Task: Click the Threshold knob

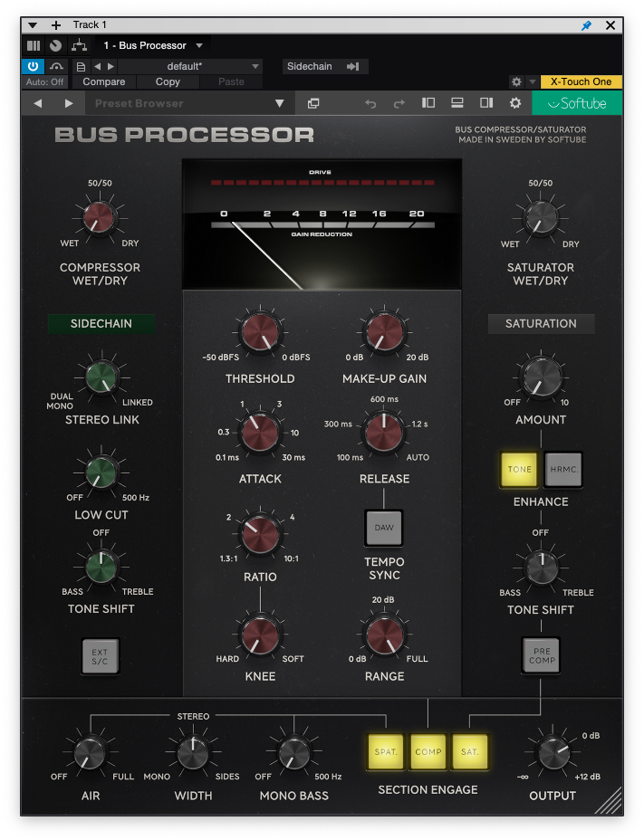Action: click(260, 332)
